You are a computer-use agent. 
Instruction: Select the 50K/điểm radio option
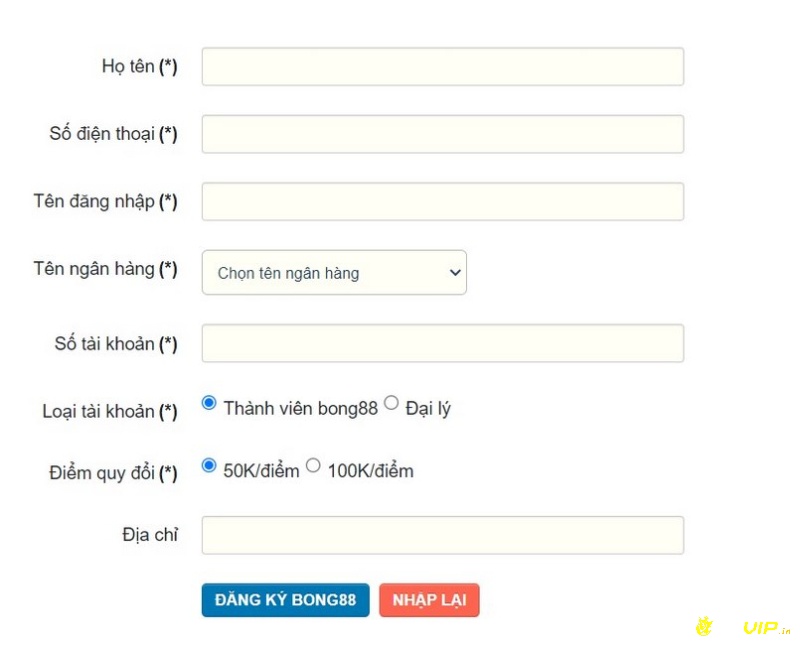[x=209, y=465]
